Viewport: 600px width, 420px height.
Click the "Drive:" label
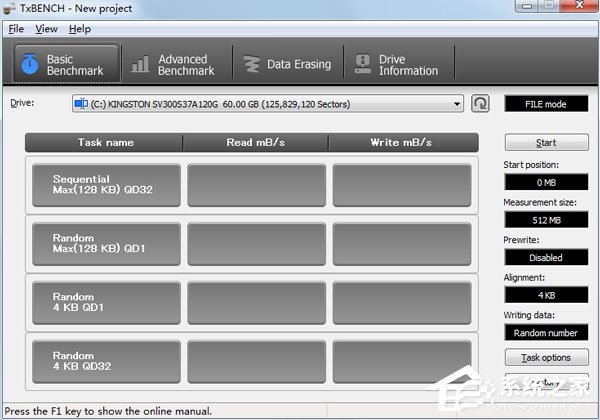[x=22, y=103]
